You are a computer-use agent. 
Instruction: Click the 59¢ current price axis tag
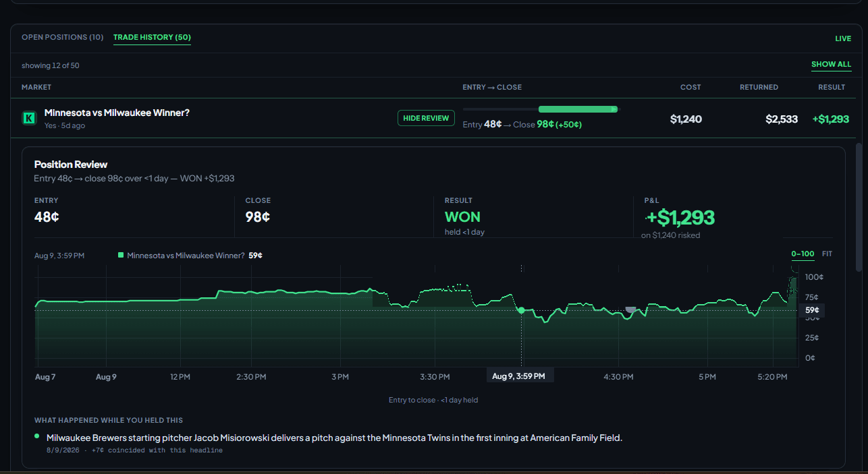tap(812, 310)
